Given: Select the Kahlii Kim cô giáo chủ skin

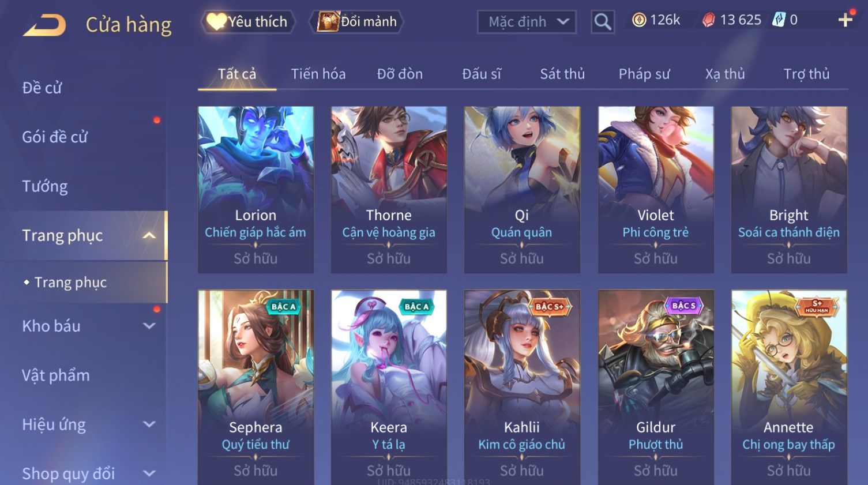Looking at the screenshot, I should 522,388.
